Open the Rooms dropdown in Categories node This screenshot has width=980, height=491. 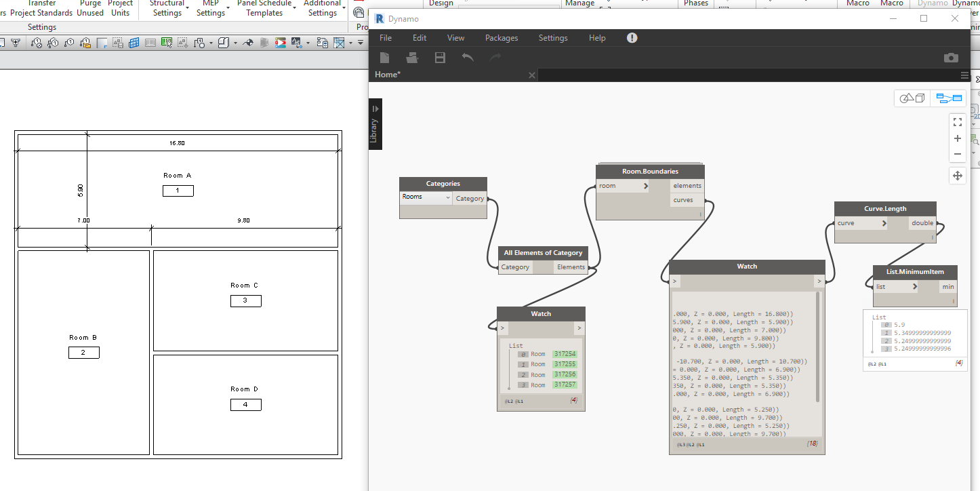(x=426, y=197)
